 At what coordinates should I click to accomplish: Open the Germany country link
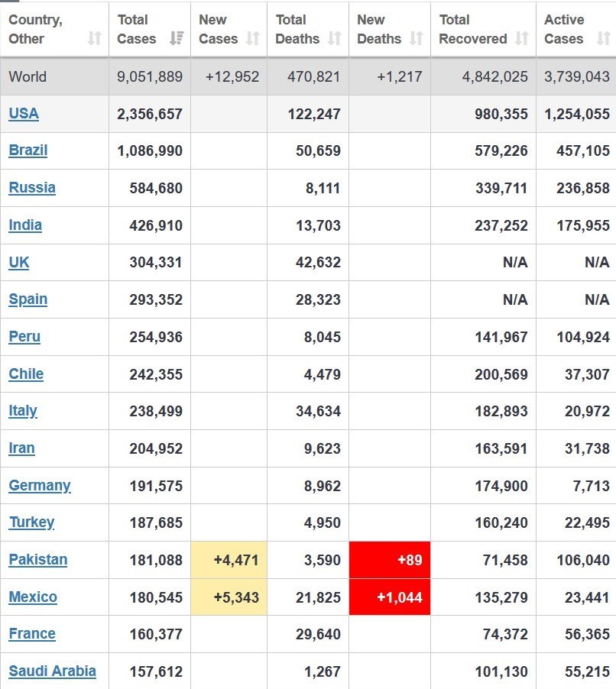[40, 485]
